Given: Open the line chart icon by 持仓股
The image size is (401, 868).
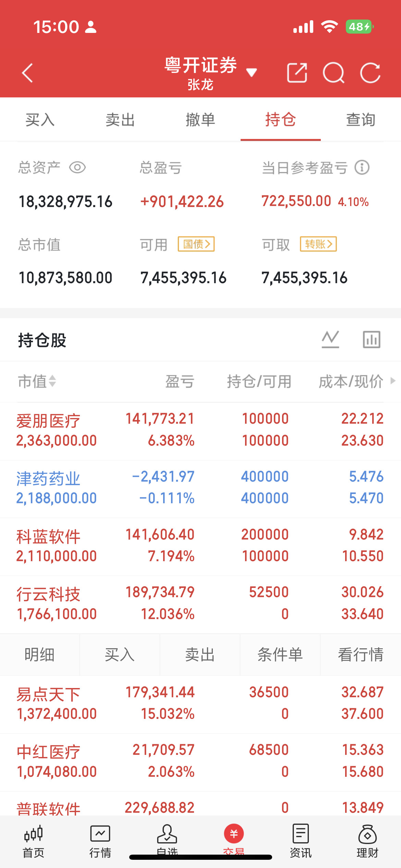Looking at the screenshot, I should [330, 340].
